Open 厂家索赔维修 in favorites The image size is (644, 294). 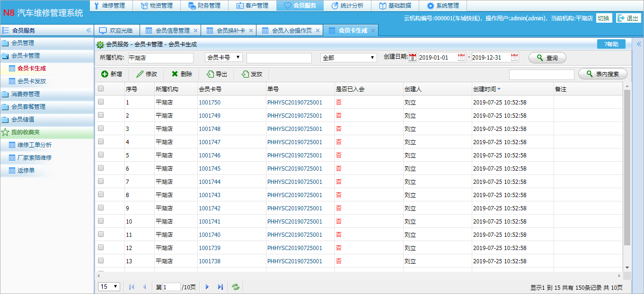pos(35,158)
